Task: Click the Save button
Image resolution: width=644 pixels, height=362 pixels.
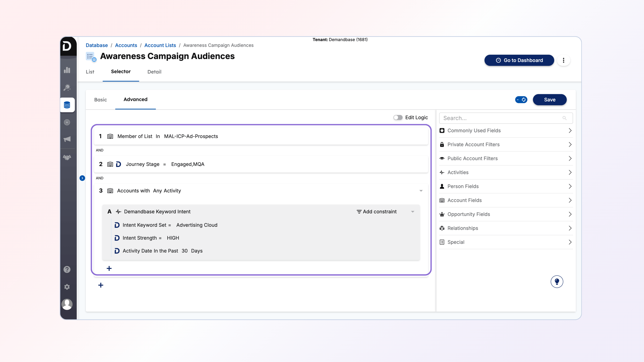Action: tap(550, 100)
